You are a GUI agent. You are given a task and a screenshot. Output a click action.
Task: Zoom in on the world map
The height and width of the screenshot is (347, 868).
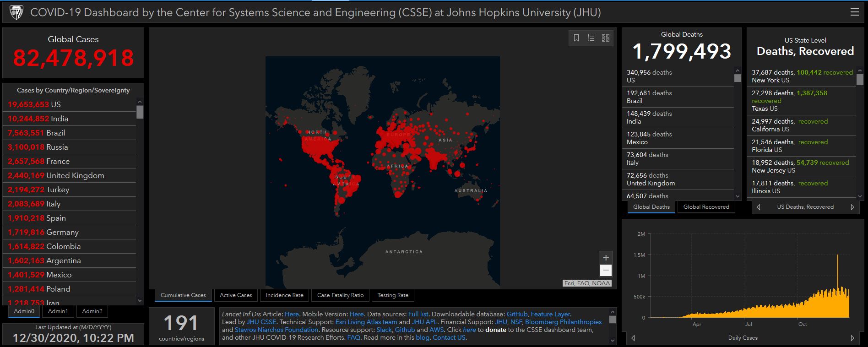[x=606, y=258]
